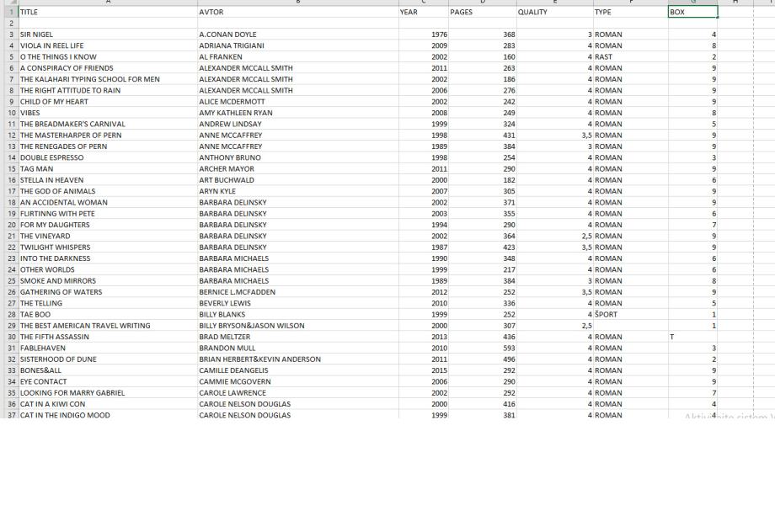Click the AVTOR header cell

click(x=297, y=13)
